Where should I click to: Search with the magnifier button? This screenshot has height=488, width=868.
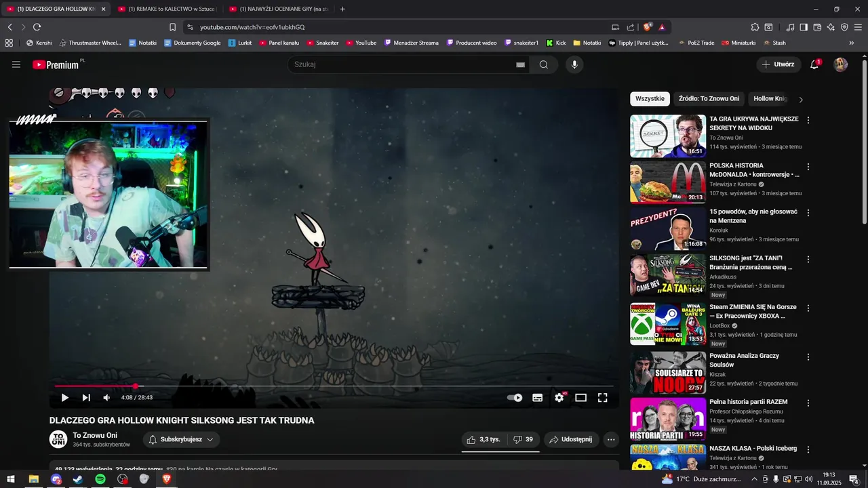point(544,64)
